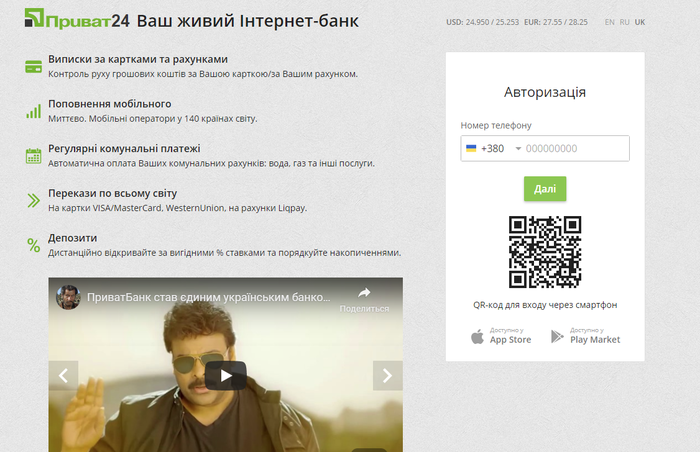This screenshot has width=700, height=452.
Task: Click Ваш живий Інтернет-банк title
Action: (x=248, y=21)
